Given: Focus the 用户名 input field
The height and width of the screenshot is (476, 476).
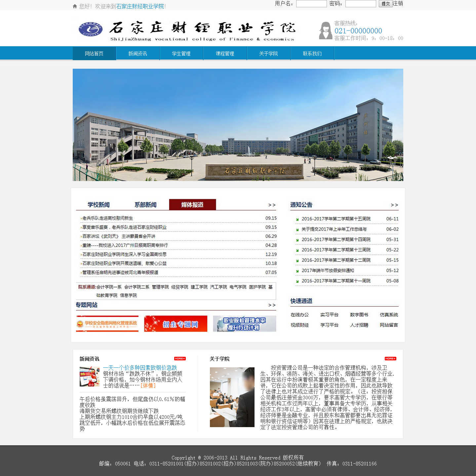Looking at the screenshot, I should (x=311, y=4).
